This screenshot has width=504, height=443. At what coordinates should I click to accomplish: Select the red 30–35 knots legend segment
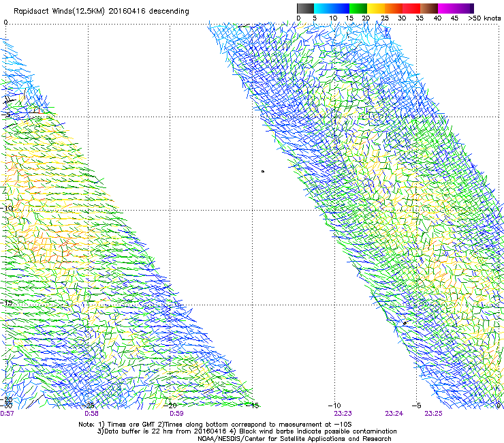(411, 8)
